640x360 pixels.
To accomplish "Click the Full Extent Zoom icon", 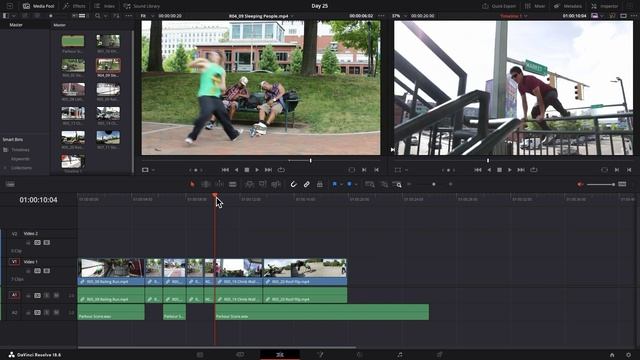I will (370, 184).
